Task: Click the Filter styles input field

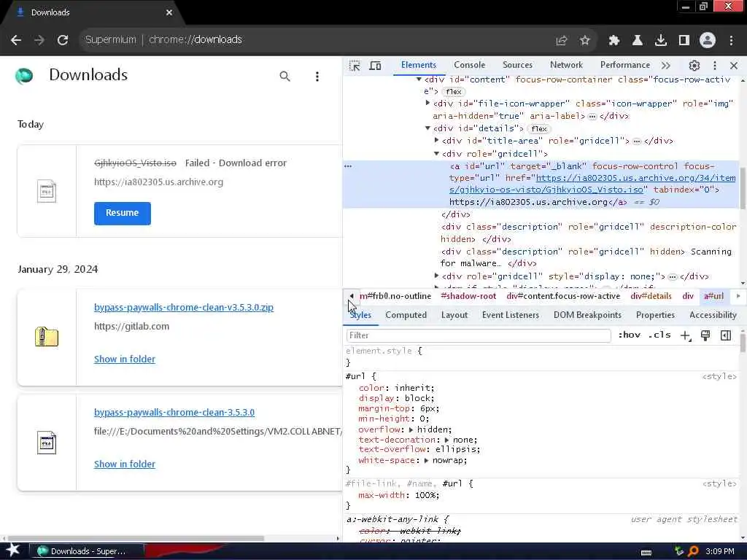Action: [x=479, y=335]
